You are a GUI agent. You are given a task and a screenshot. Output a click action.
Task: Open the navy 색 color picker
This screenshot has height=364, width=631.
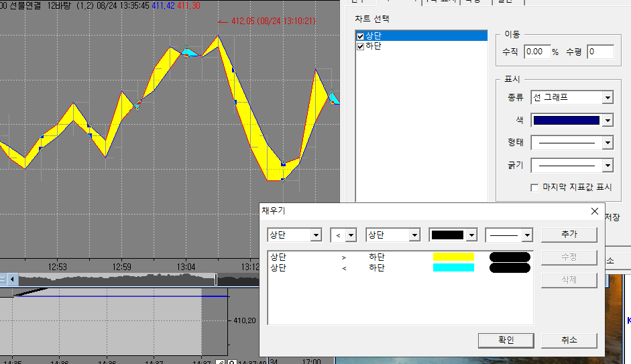(x=607, y=121)
